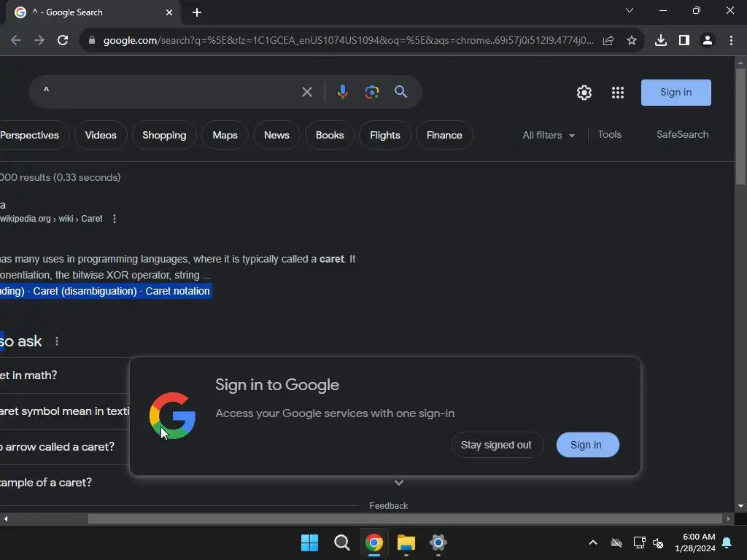Click Stay signed out

coord(496,445)
